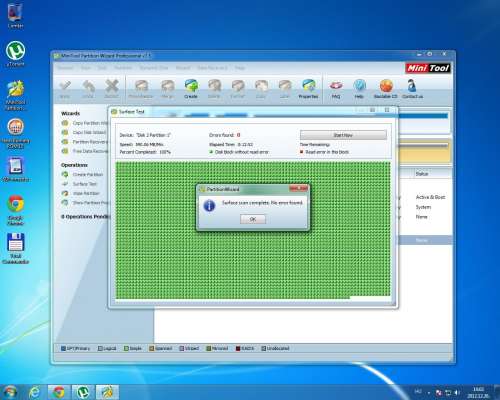Click the taskbar clock
Image resolution: width=500 pixels, height=400 pixels.
pos(478,392)
